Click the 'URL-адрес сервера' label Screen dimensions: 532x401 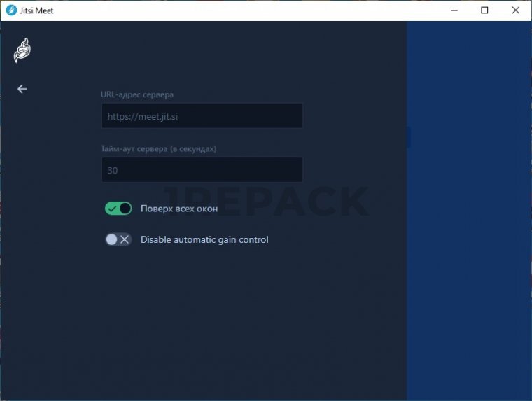pos(137,94)
